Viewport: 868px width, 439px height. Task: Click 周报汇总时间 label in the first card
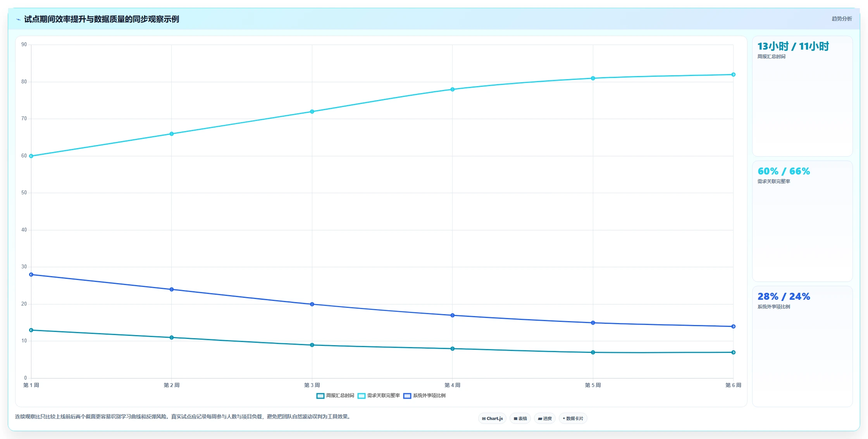pyautogui.click(x=771, y=57)
